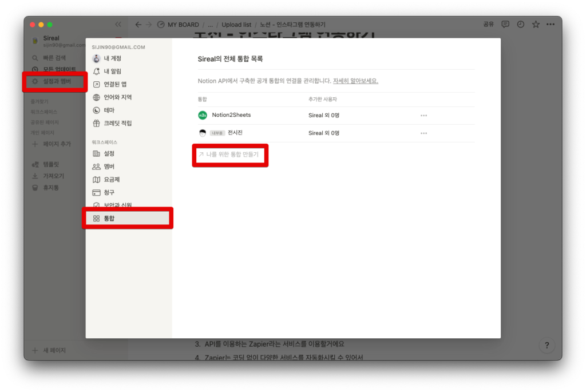Click Notion2Sheets integration name
586x392 pixels.
coord(231,115)
